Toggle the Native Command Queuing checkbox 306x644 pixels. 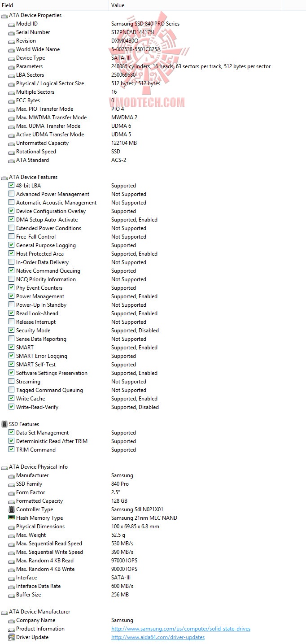pyautogui.click(x=12, y=271)
